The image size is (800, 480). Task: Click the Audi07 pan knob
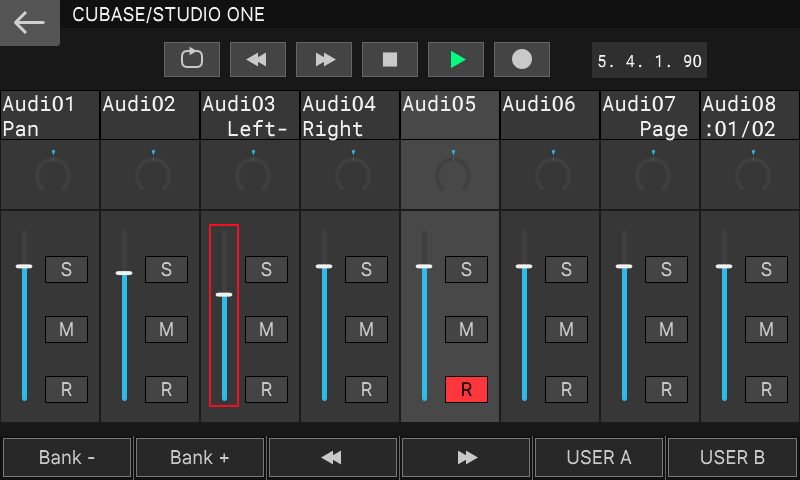tap(653, 173)
